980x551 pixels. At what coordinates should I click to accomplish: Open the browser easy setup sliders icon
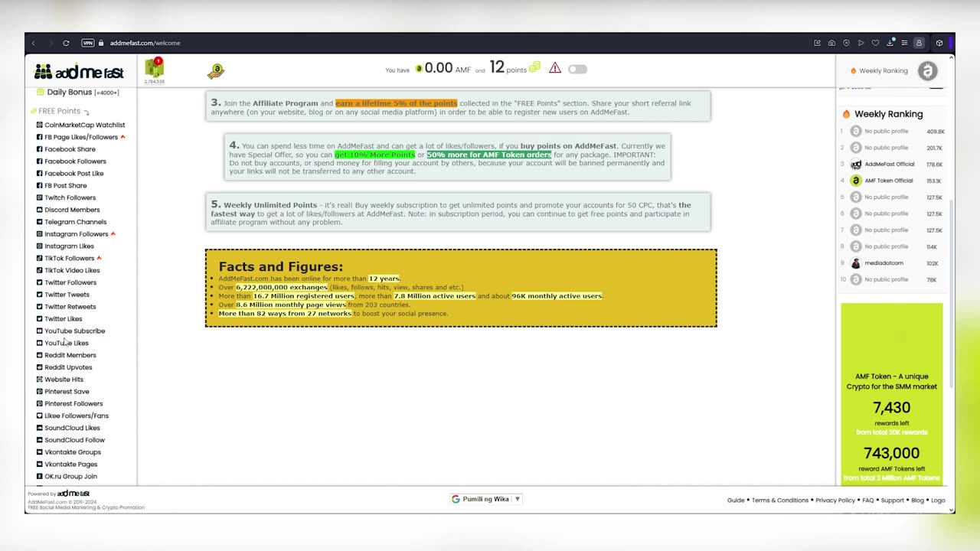pyautogui.click(x=904, y=43)
